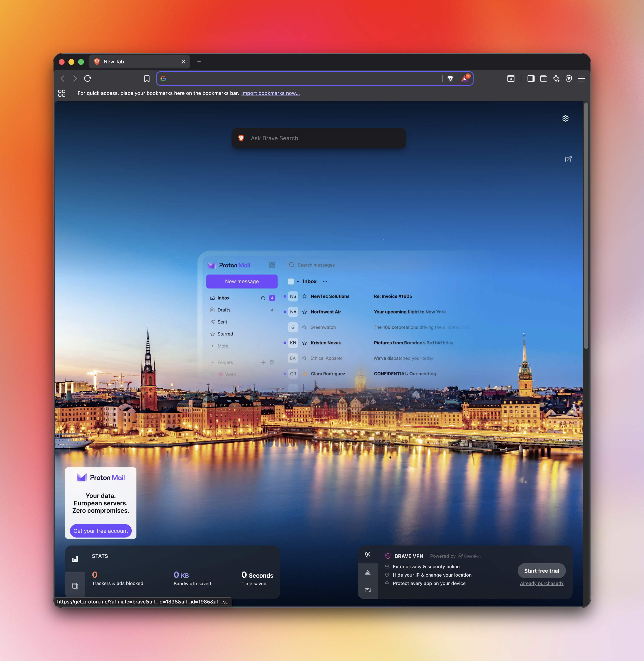Open the Brave Wallet toolbar icon

pos(543,79)
